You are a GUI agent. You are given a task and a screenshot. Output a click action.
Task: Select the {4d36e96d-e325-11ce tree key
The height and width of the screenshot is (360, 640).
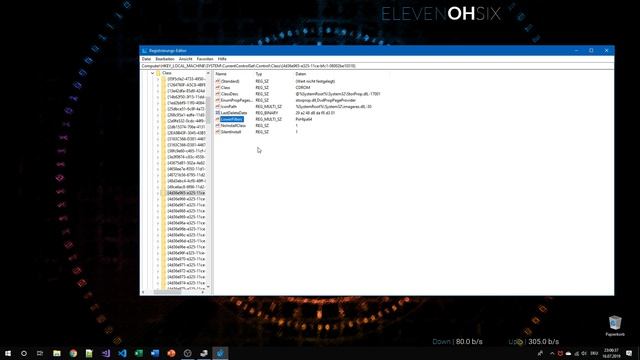click(x=186, y=241)
